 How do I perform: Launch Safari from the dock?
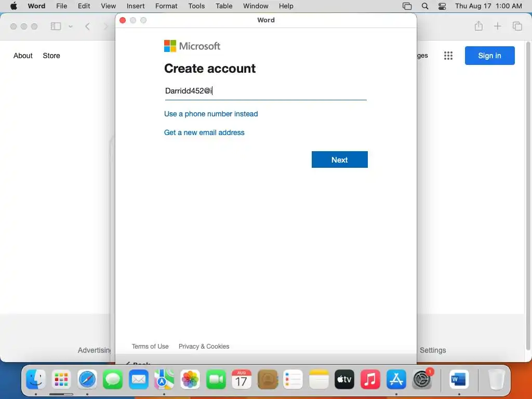click(x=87, y=379)
